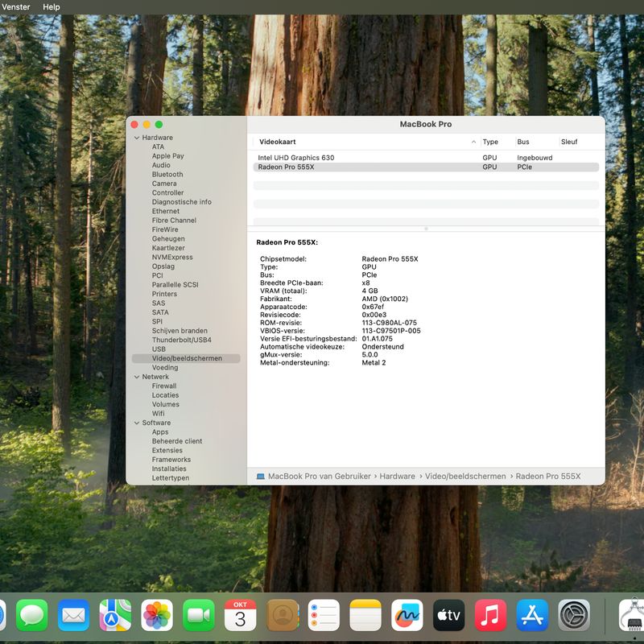This screenshot has height=644, width=644.
Task: Collapse the Hardware section in sidebar
Action: click(137, 138)
